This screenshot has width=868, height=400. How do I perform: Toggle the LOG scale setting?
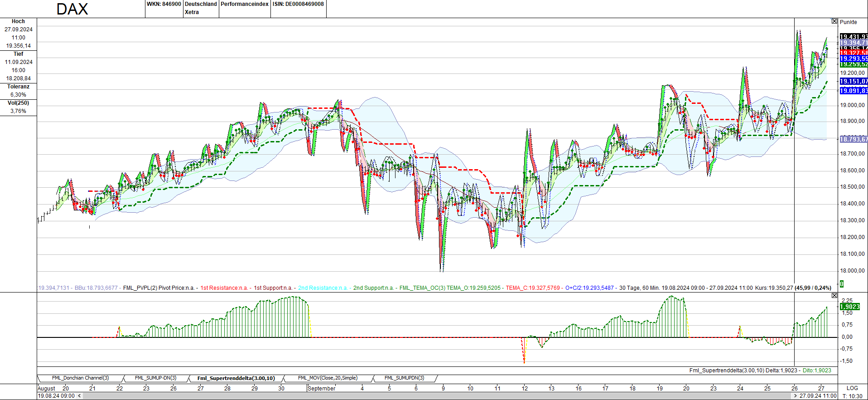[x=852, y=388]
